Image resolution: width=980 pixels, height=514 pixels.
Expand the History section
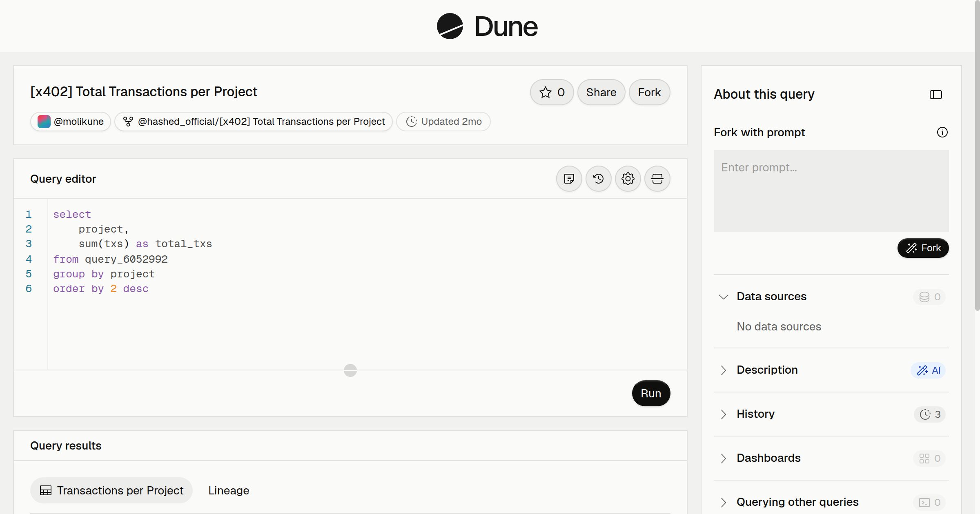point(723,414)
